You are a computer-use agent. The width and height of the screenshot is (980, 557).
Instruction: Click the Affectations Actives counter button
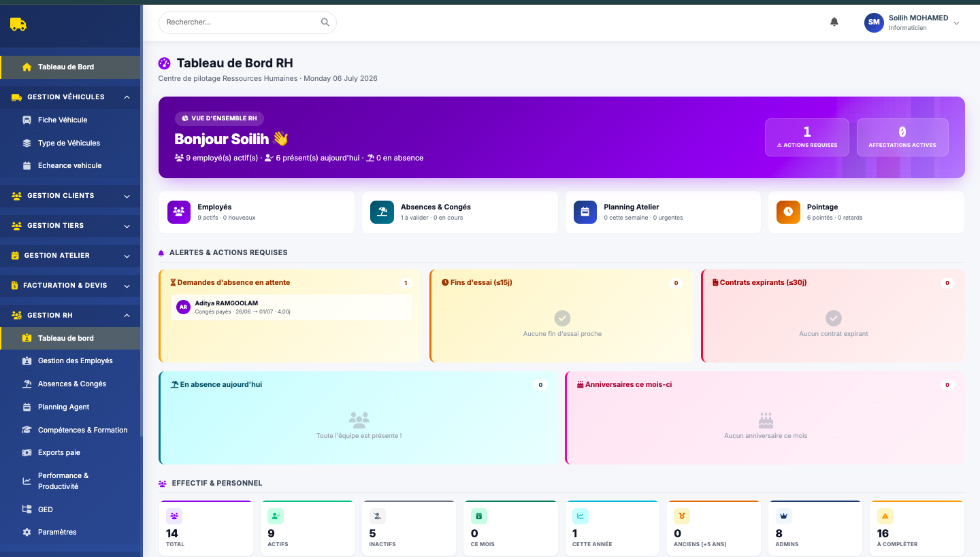902,137
